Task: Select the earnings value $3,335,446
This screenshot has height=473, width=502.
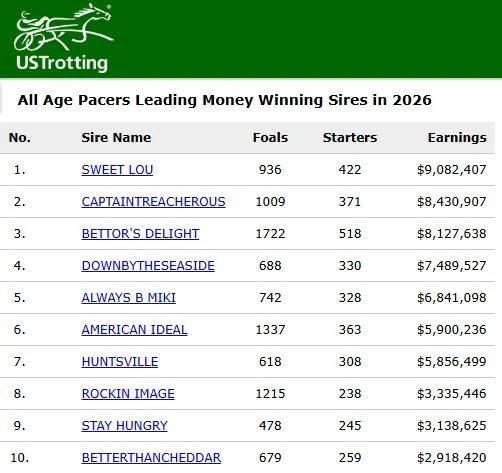Action: [452, 394]
